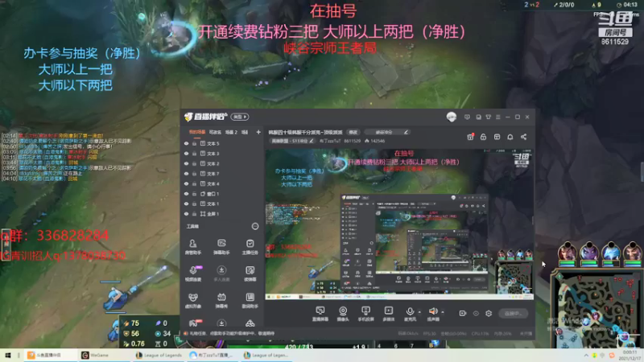
Task: Switch to first League of Legends taskbar item
Action: (x=159, y=356)
